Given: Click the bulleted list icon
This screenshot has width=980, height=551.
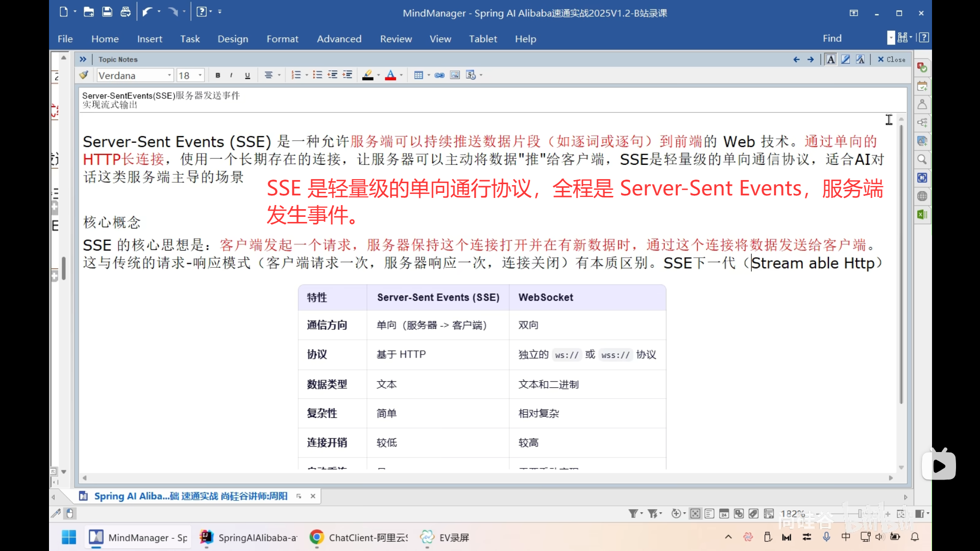Looking at the screenshot, I should tap(317, 76).
